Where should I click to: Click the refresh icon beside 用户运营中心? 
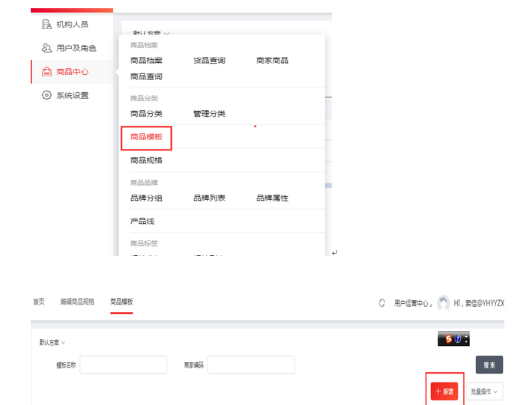(x=382, y=303)
